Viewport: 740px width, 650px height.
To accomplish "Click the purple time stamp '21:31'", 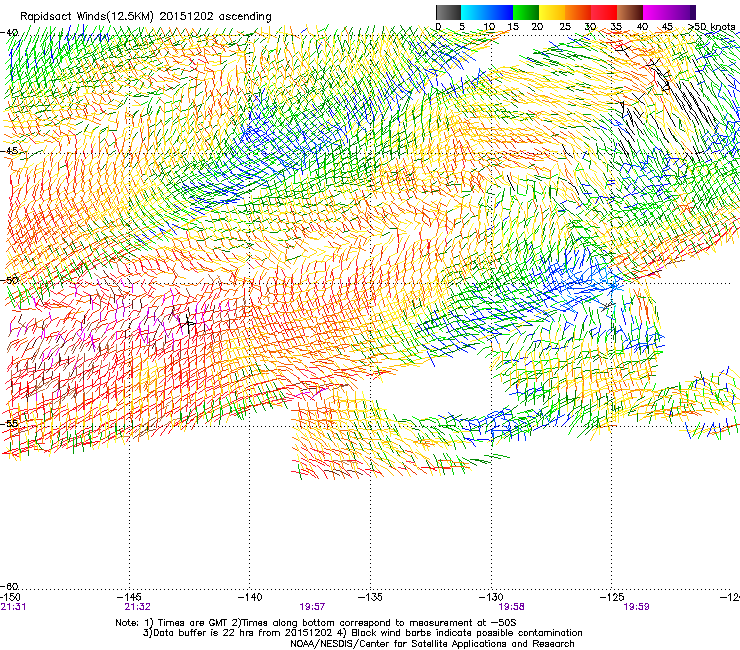I will tap(13, 607).
